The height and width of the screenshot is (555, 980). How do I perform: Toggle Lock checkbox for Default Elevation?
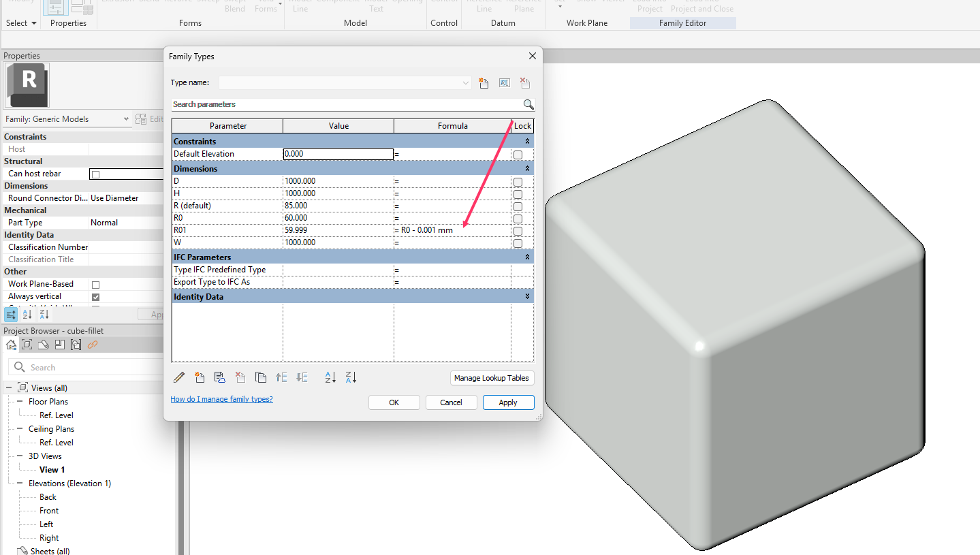(518, 155)
